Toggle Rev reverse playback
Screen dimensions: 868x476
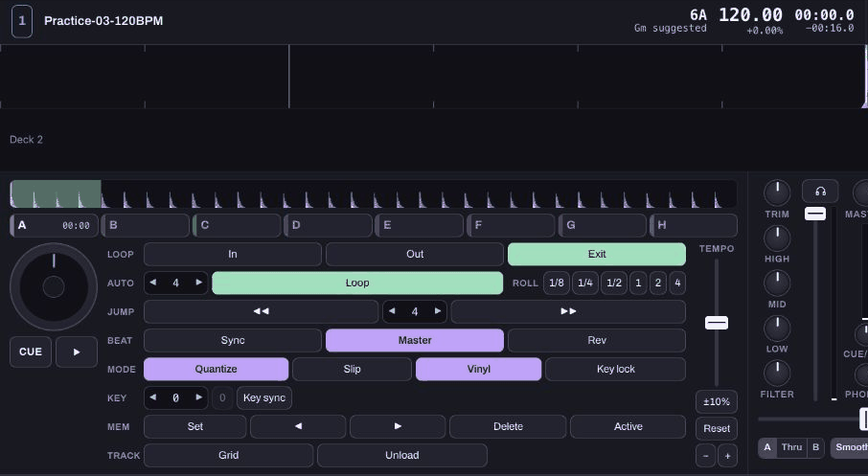tap(597, 340)
